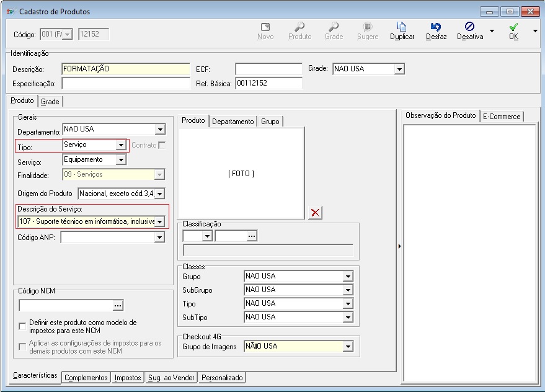
Task: Expand the Origem do Produto dropdown
Action: (159, 194)
